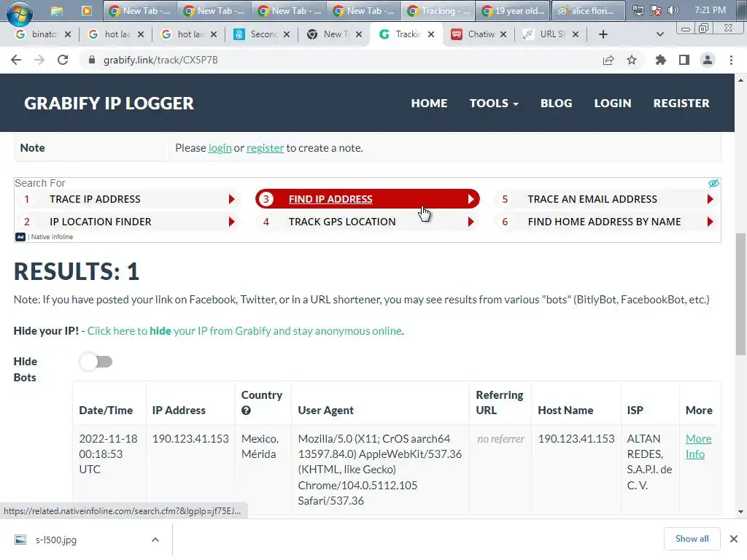The width and height of the screenshot is (747, 560).
Task: Click the scrollbar down arrow
Action: [x=740, y=512]
